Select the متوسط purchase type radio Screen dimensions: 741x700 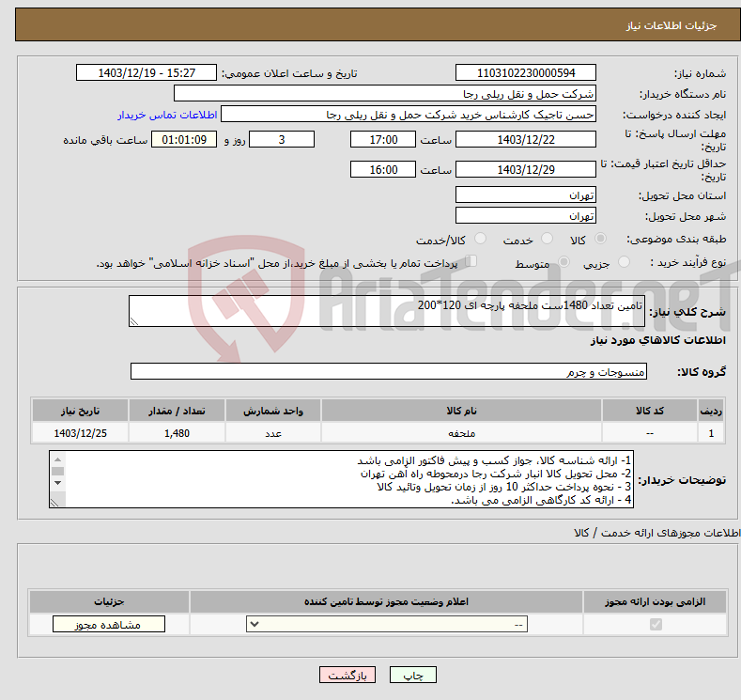coord(563,262)
